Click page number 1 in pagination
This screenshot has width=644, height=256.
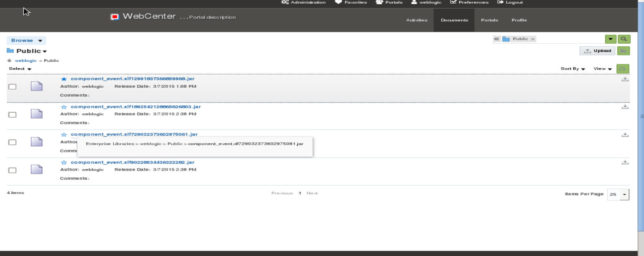click(300, 193)
